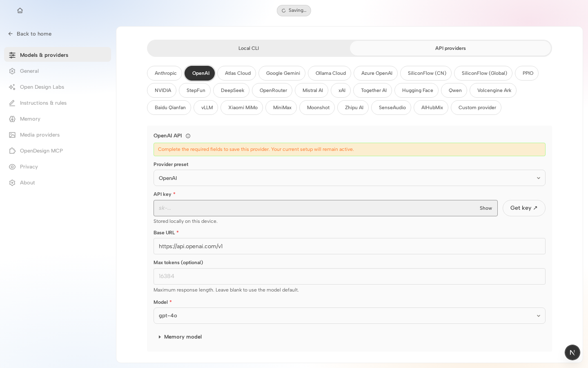588x368 pixels.
Task: Click Back to home link
Action: 30,34
